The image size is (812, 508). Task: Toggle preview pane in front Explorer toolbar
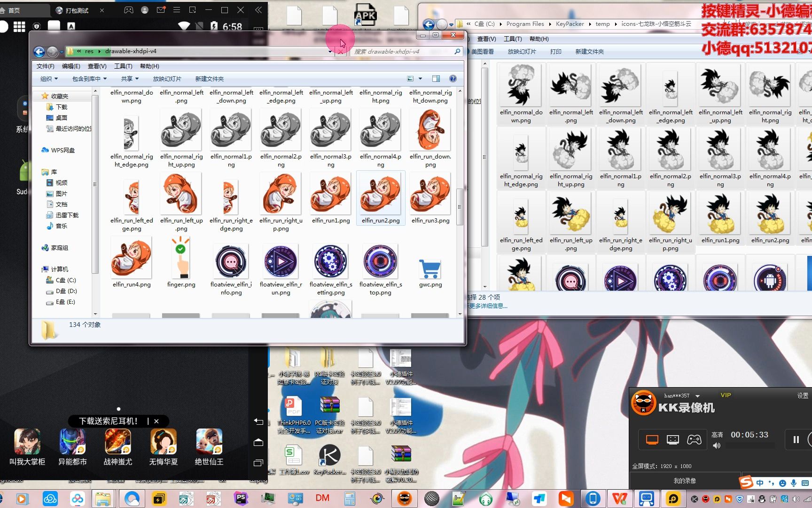tap(436, 79)
